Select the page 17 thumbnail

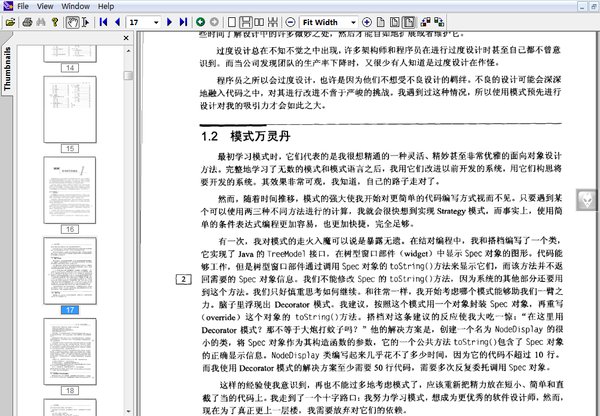click(70, 271)
